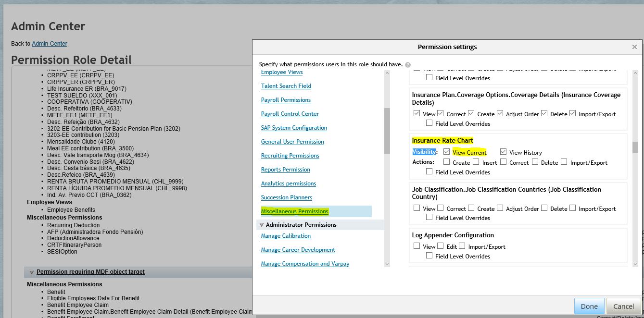The height and width of the screenshot is (318, 644).
Task: Open the help icon beside permissions description
Action: coord(408,64)
